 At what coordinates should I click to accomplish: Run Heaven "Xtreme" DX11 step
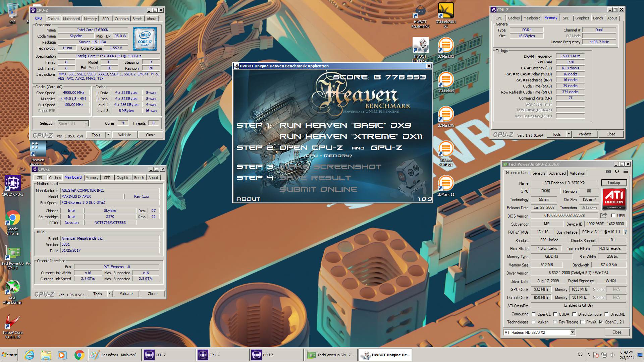351,136
